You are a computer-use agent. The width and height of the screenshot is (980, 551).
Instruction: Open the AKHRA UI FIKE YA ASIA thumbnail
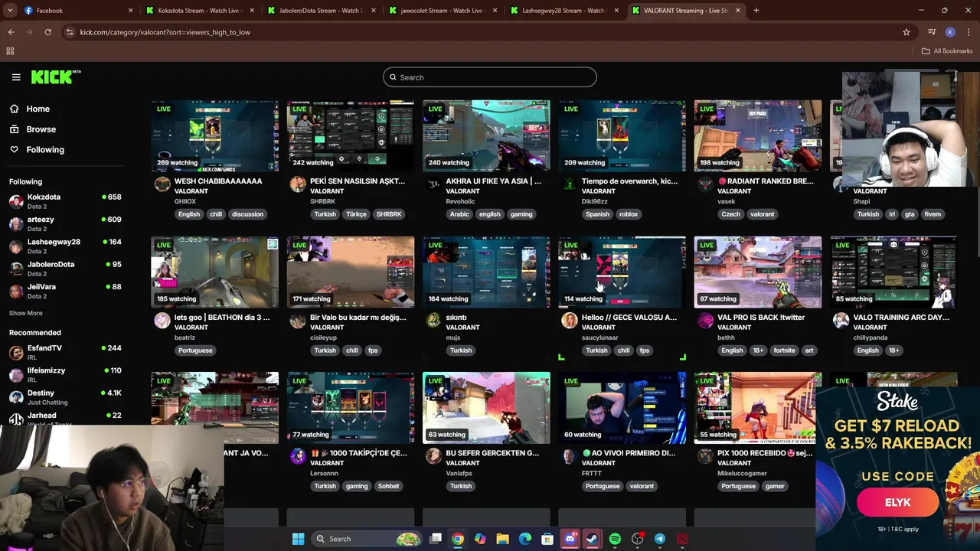click(x=486, y=135)
